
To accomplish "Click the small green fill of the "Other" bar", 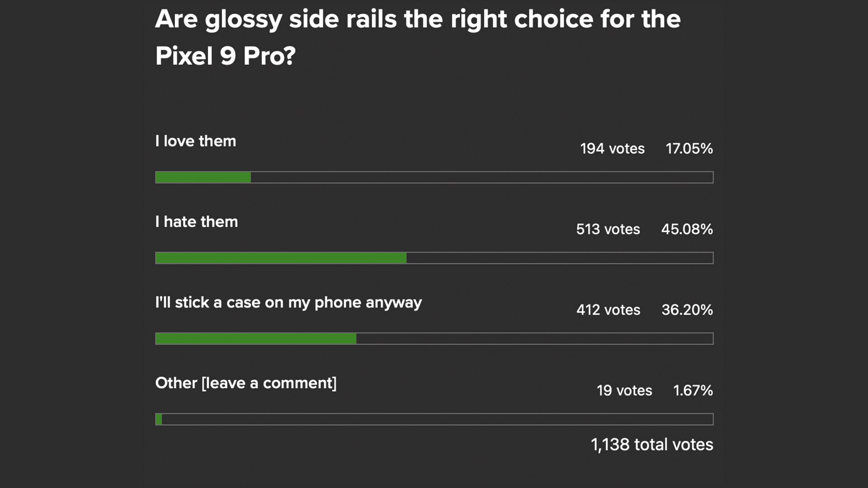I will pos(159,419).
